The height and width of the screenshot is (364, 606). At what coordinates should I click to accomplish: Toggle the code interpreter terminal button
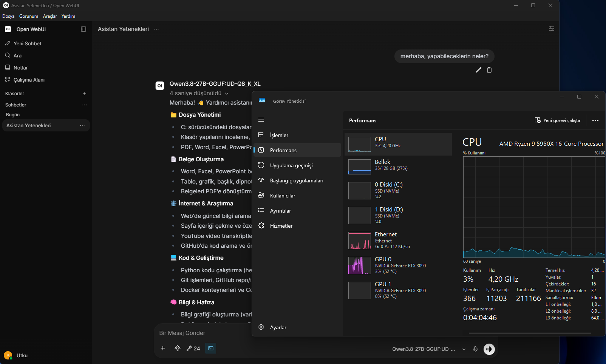coord(211,348)
